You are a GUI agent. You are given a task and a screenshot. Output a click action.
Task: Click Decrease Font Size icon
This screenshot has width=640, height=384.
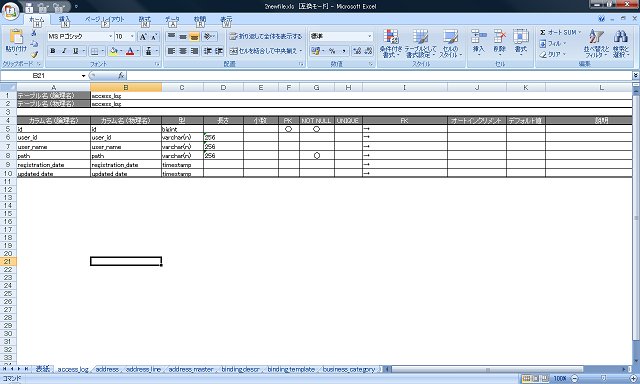(154, 37)
